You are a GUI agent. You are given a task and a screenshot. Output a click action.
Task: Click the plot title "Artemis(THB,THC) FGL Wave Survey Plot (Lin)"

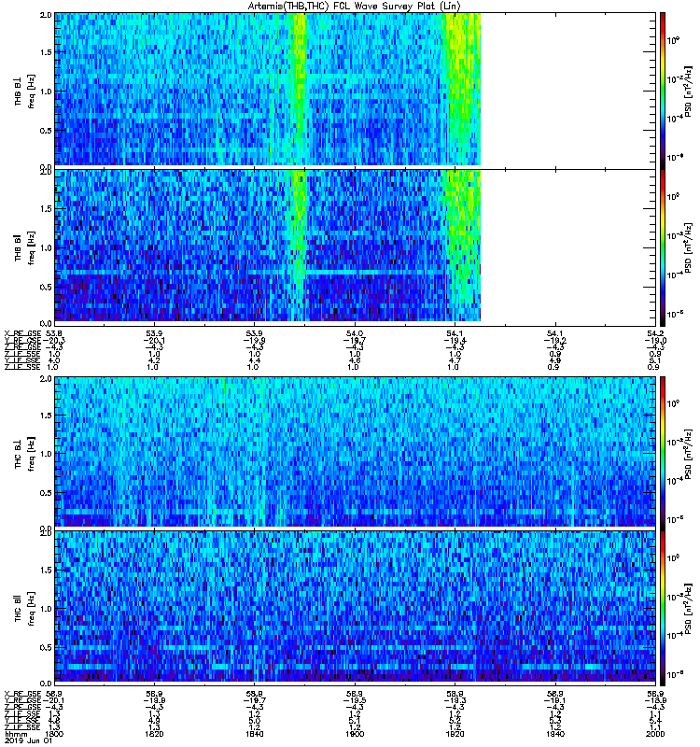click(355, 7)
